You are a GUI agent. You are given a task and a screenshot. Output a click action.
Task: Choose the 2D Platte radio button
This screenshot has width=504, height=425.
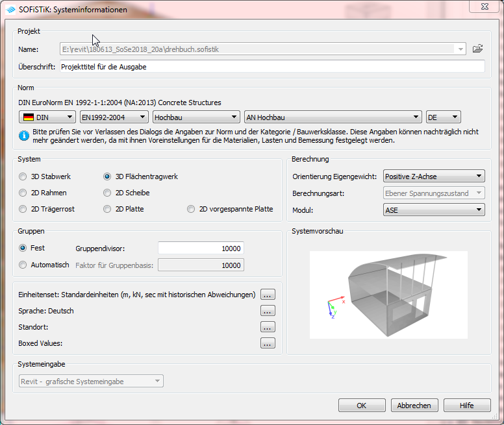(108, 209)
